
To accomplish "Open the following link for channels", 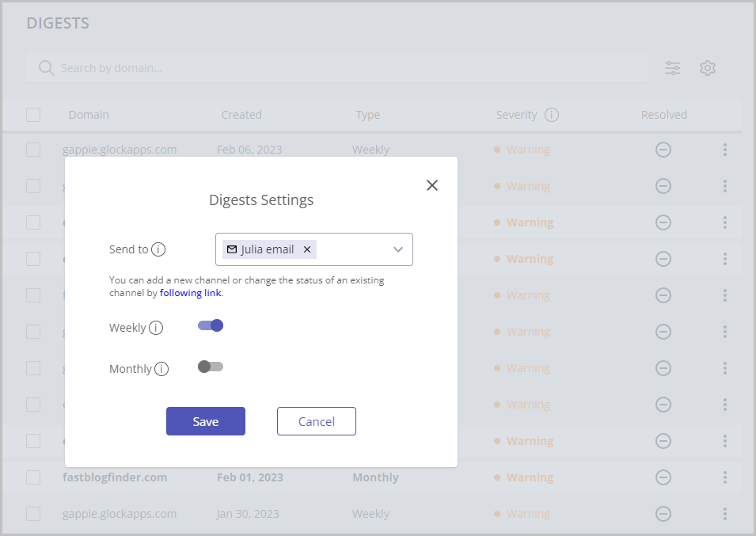I will tap(191, 293).
